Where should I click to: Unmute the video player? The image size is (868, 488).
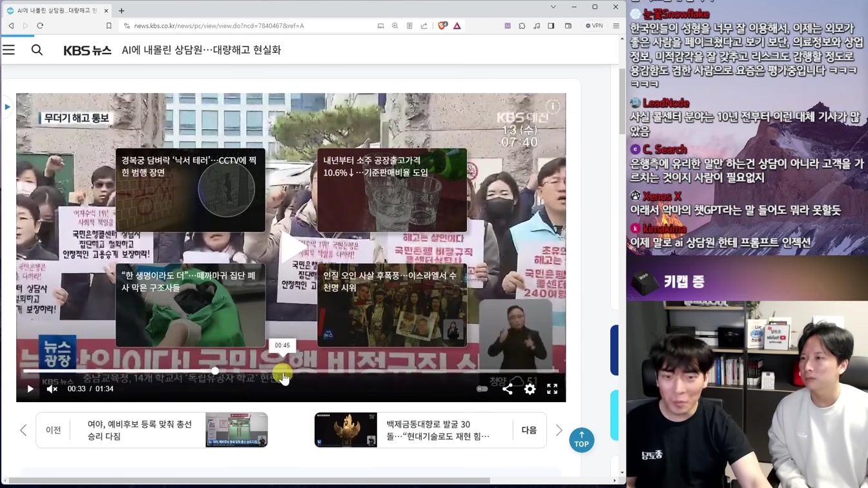click(x=52, y=389)
